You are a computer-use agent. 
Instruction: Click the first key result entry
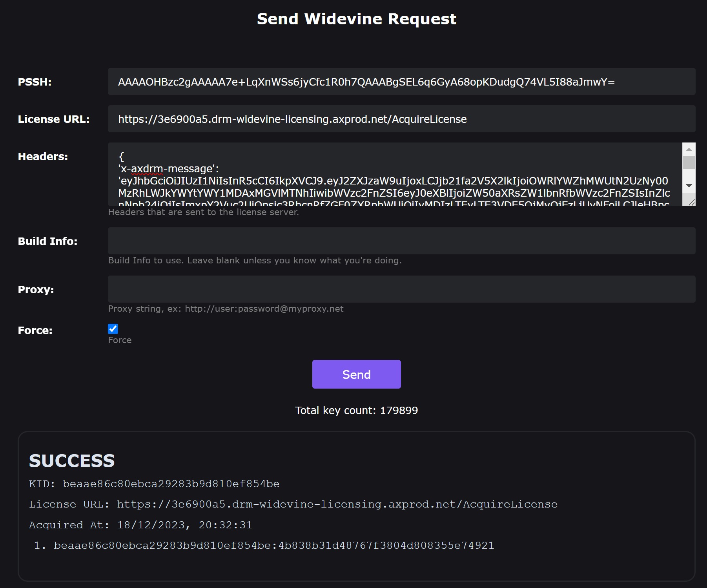(x=273, y=546)
